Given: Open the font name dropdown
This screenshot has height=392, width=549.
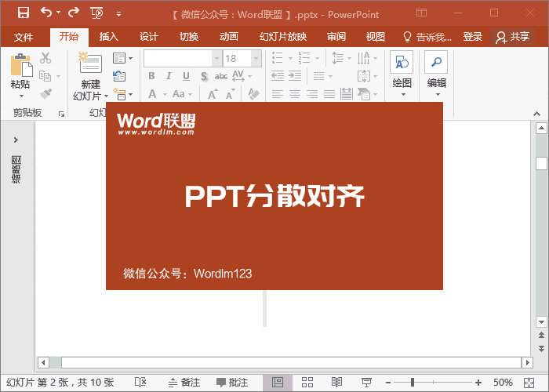Looking at the screenshot, I should click(x=216, y=59).
